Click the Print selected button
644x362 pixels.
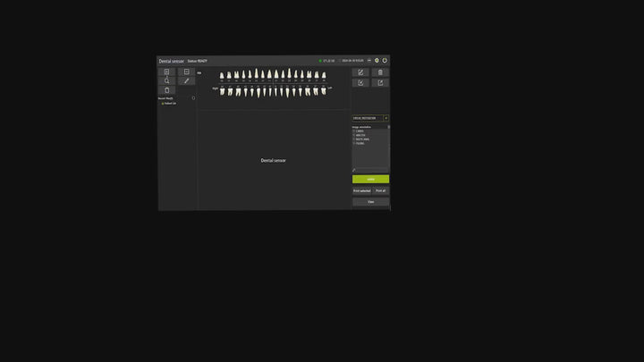click(x=361, y=190)
